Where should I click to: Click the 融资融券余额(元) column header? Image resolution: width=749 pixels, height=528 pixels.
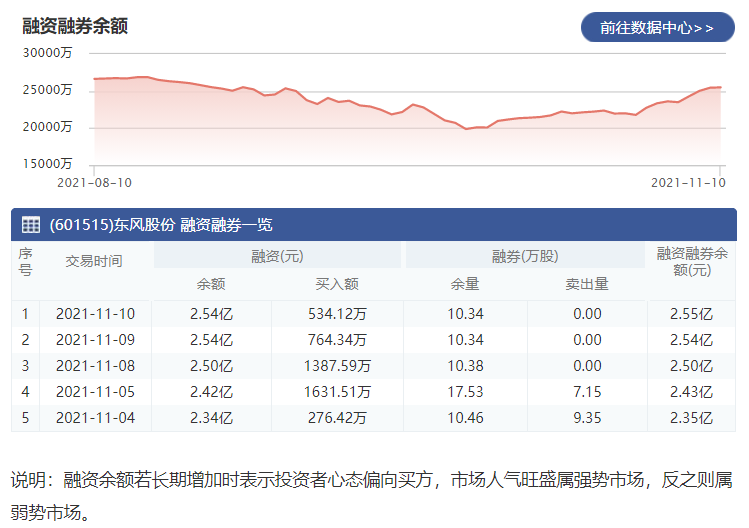[x=692, y=261]
